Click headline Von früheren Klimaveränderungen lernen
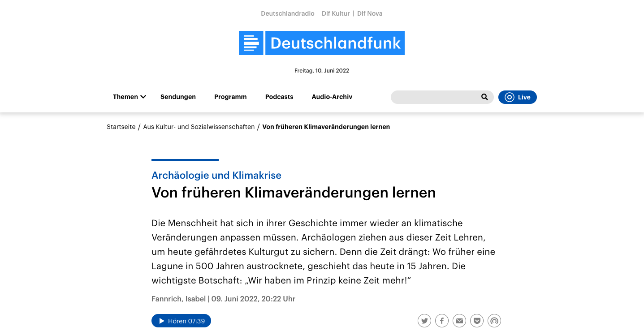Screen dimensions: 644x335 [x=294, y=193]
